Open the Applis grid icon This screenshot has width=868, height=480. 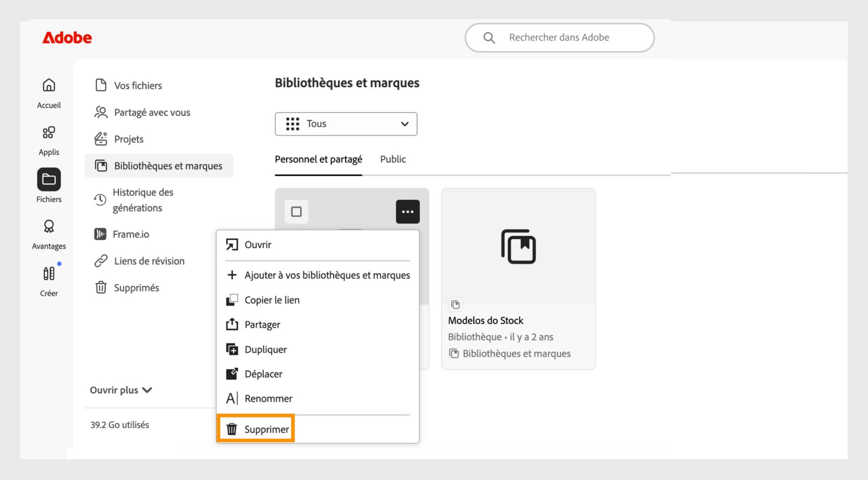[x=49, y=132]
